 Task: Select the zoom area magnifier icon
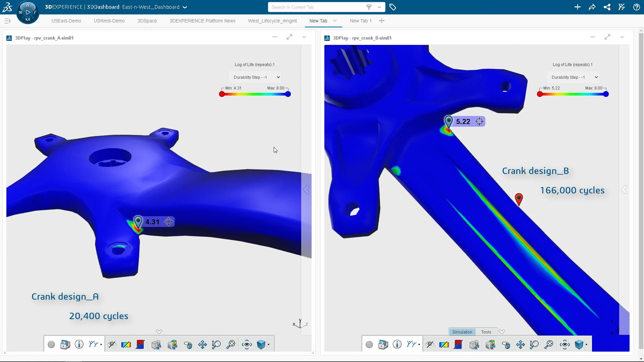[x=230, y=344]
